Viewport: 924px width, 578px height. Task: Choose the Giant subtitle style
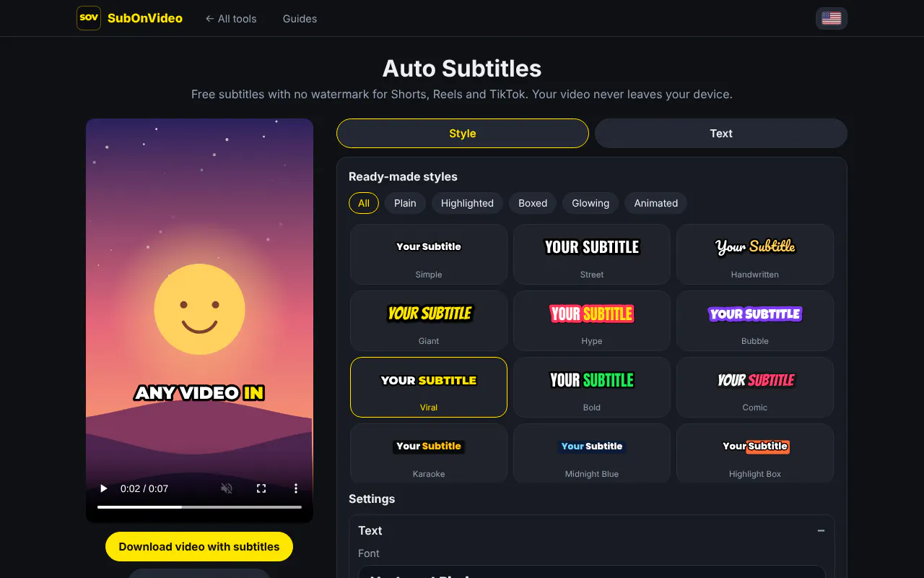click(429, 321)
